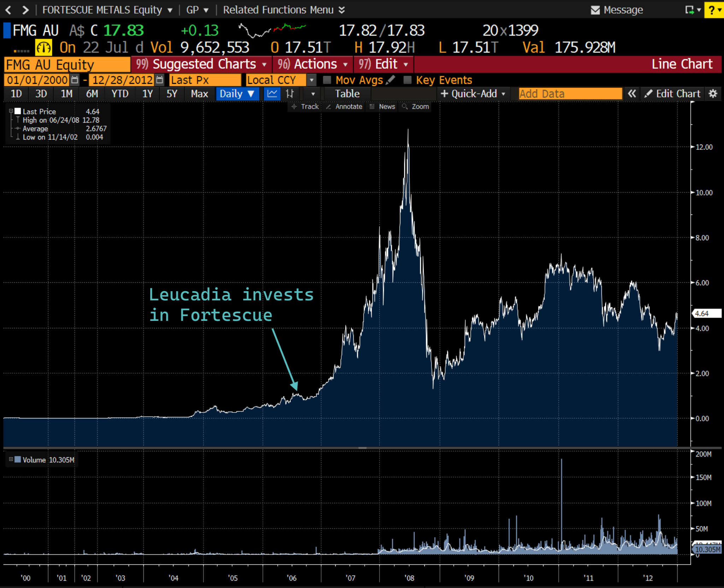724x588 pixels.
Task: Click the Add Data input field
Action: (570, 94)
